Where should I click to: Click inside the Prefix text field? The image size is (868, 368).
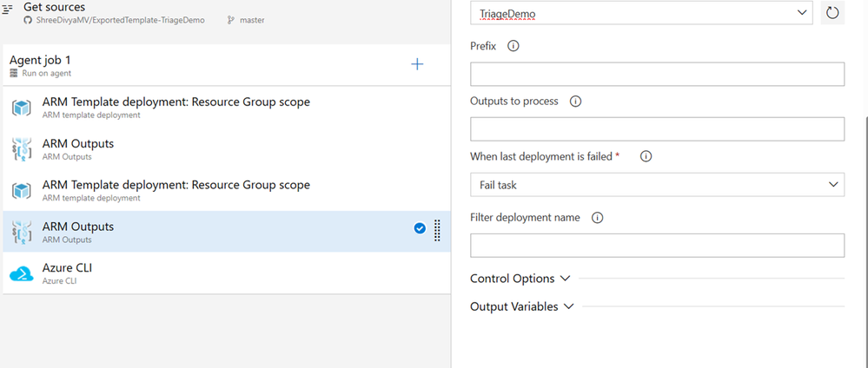[657, 74]
